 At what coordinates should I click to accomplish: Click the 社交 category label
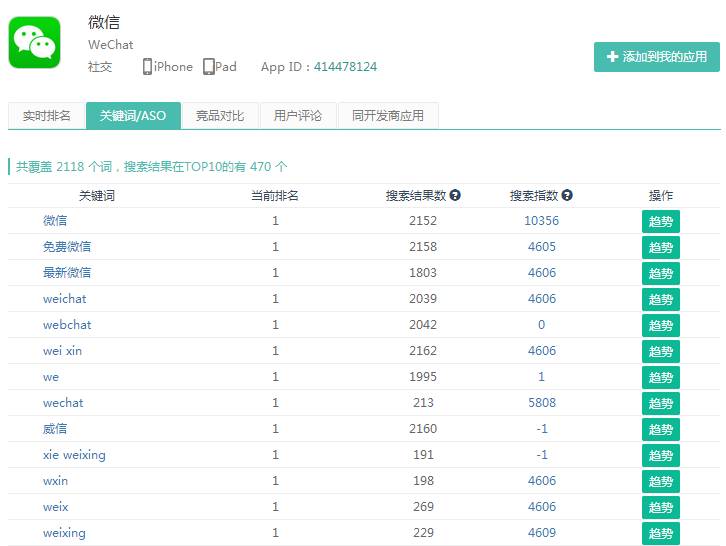click(x=100, y=67)
